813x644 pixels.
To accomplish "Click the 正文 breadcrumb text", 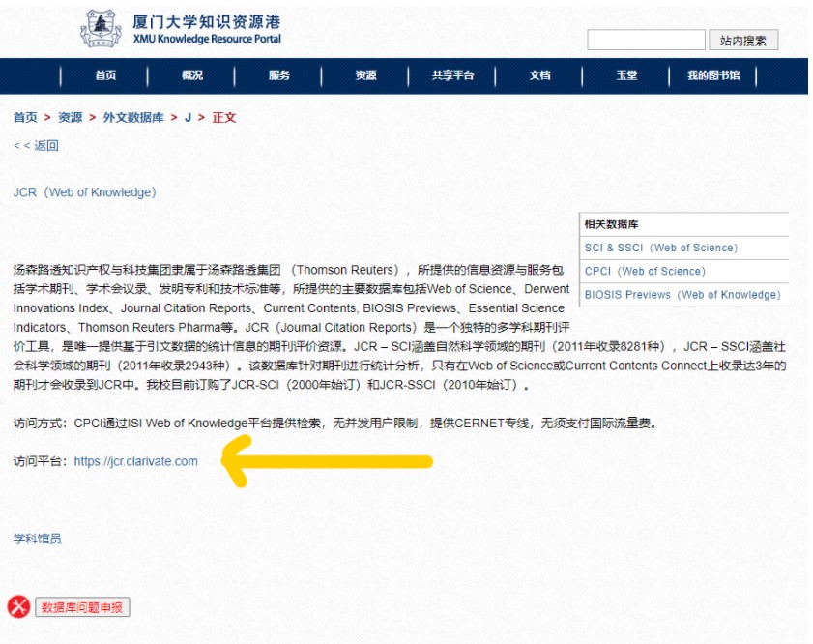I will (224, 118).
